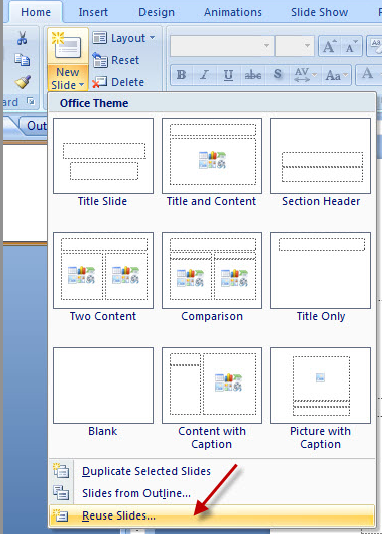Viewport: 382px width, 534px height.
Task: Select the Format Painter brush
Action: point(23,81)
